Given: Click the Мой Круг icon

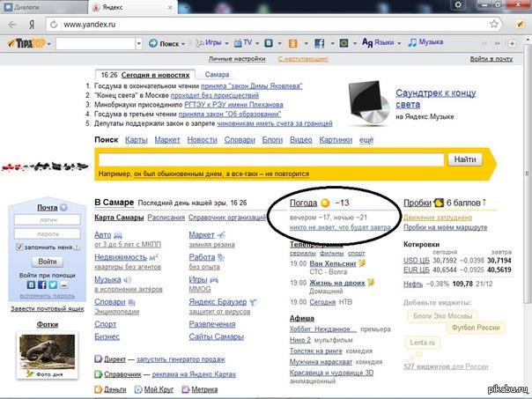Looking at the screenshot, I should (137, 389).
